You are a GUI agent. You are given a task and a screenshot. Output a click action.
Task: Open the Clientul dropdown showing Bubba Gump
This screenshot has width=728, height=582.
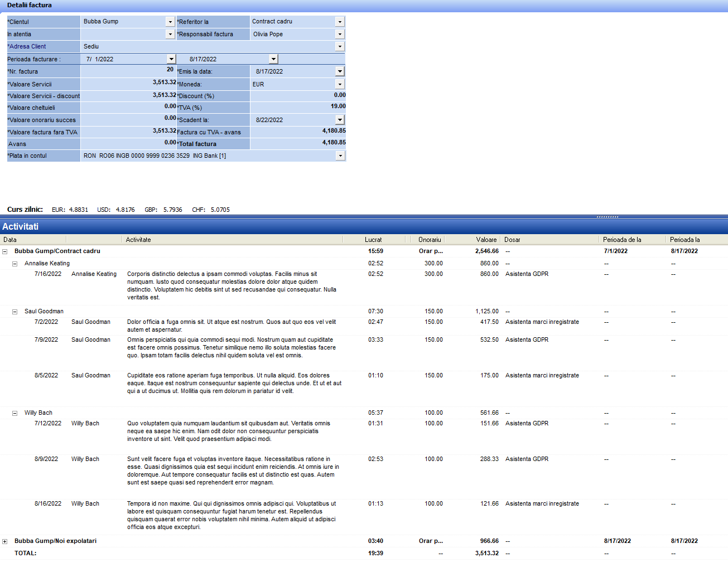pos(170,22)
